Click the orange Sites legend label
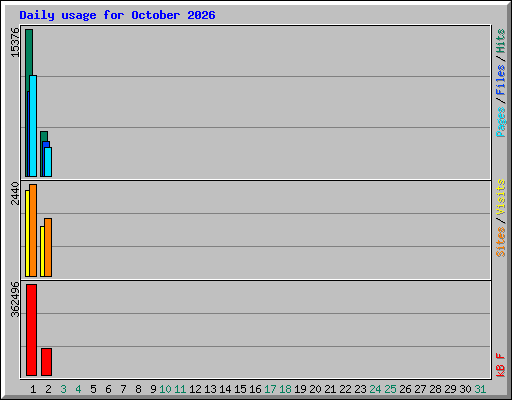 (x=501, y=242)
